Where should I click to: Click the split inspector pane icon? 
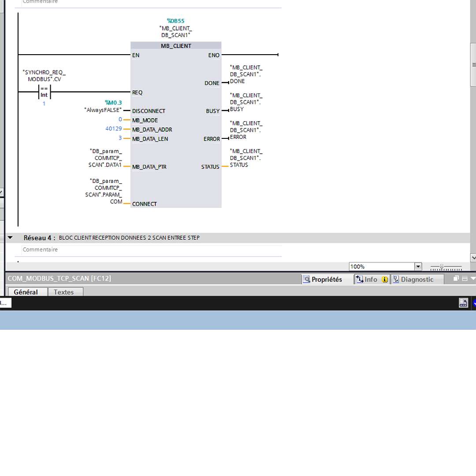465,279
